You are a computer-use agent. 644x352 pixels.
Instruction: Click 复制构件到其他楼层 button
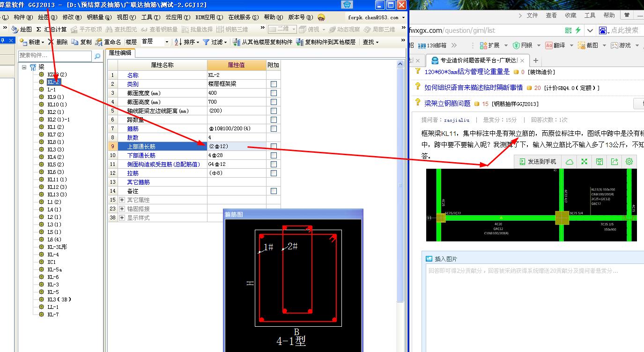[x=326, y=42]
